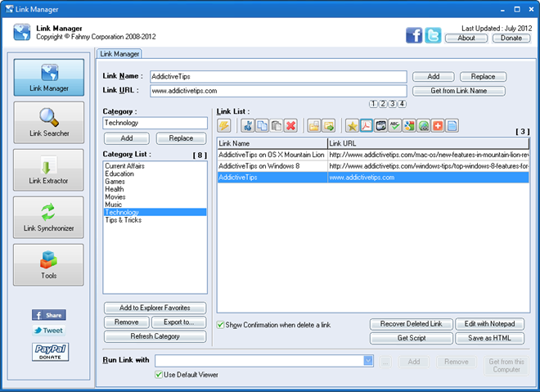Click into the Category input field

click(155, 123)
